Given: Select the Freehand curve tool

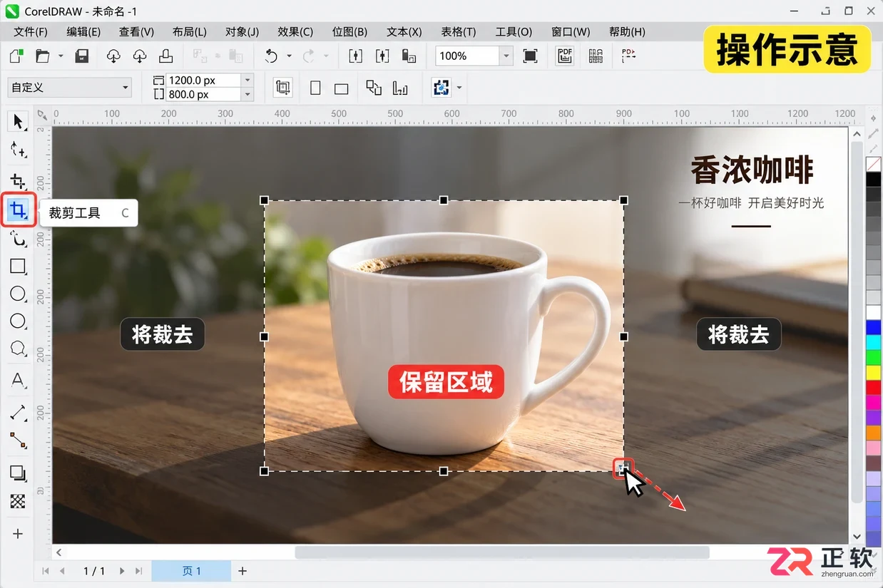Looking at the screenshot, I should (18, 239).
